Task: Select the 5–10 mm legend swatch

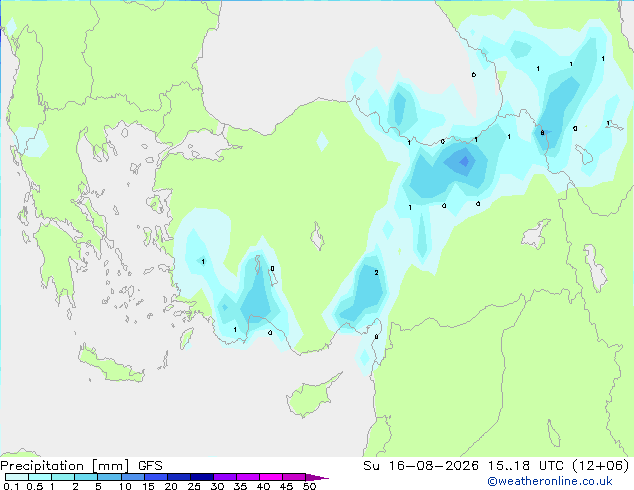Action: pyautogui.click(x=109, y=477)
